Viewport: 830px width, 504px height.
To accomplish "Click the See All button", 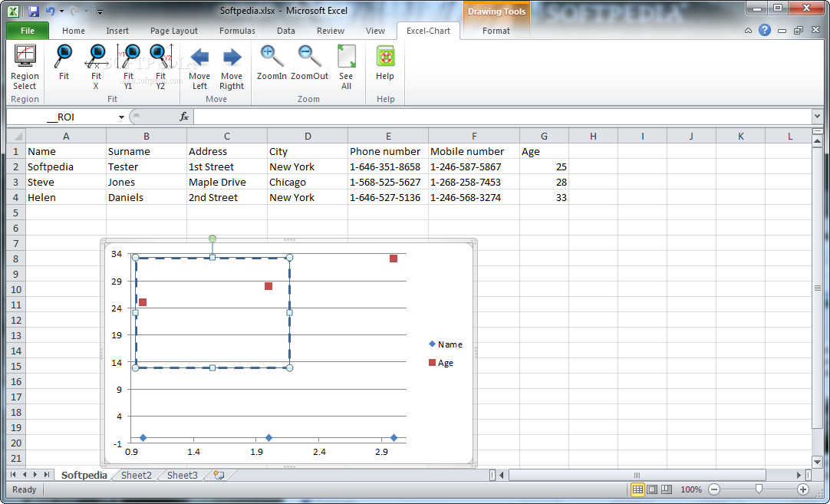I will [x=346, y=68].
